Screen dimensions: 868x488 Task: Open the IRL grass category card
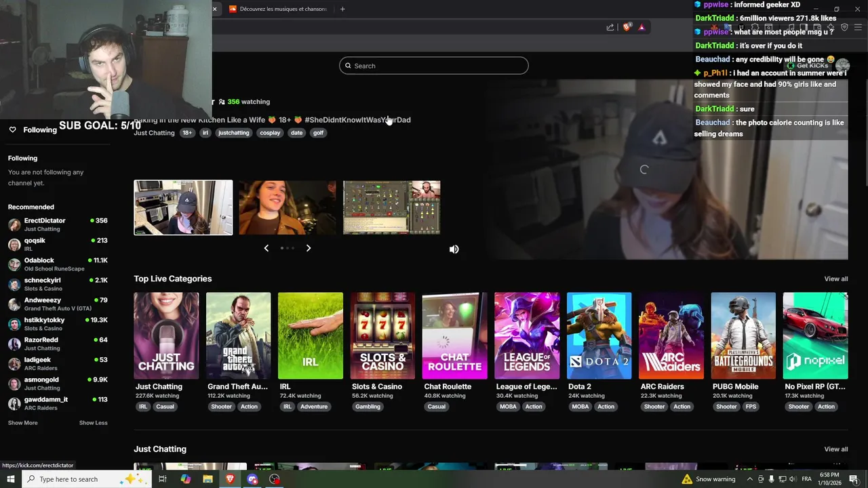(311, 335)
